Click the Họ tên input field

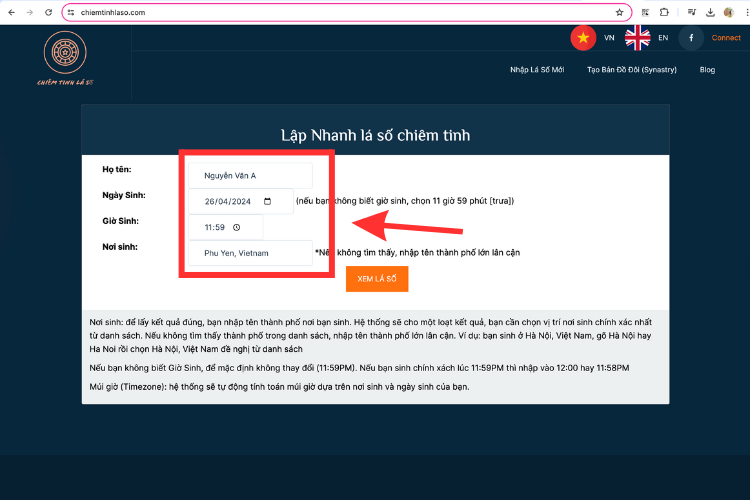250,176
